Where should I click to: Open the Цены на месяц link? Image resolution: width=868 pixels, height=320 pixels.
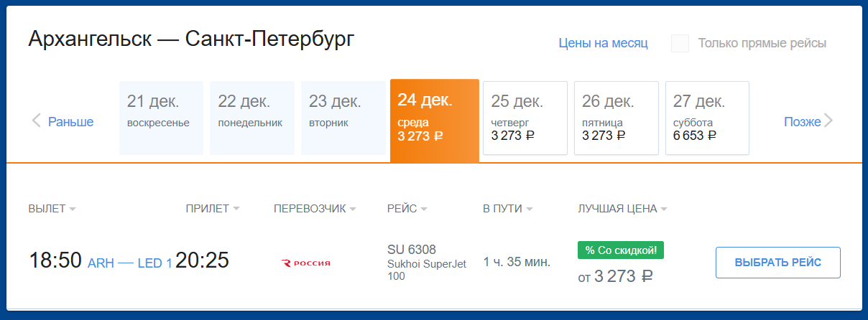point(603,43)
